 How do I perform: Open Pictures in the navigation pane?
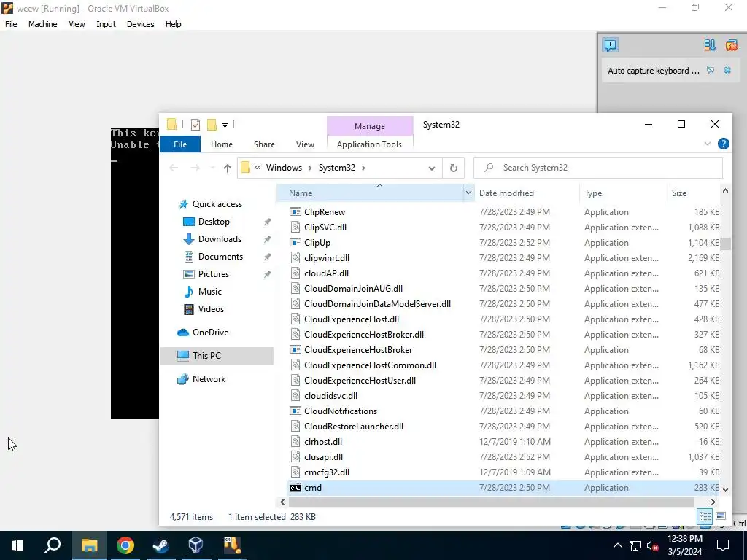(214, 274)
